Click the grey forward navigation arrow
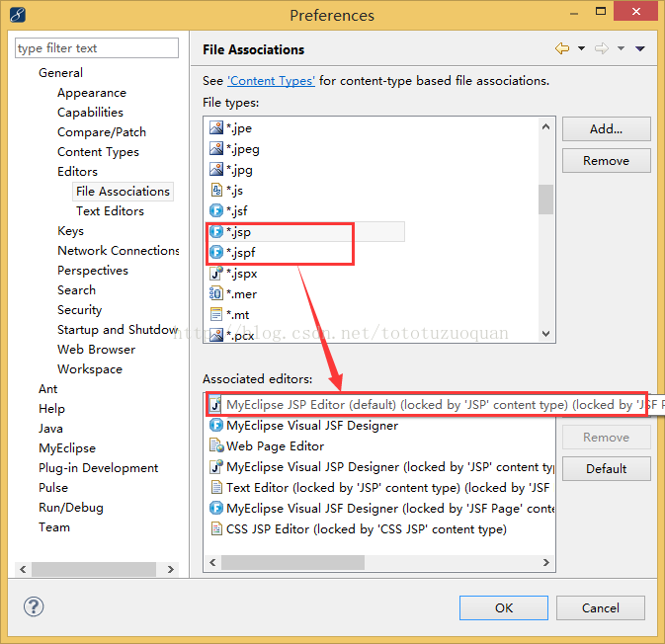Screen dimensions: 665x644 (x=602, y=48)
